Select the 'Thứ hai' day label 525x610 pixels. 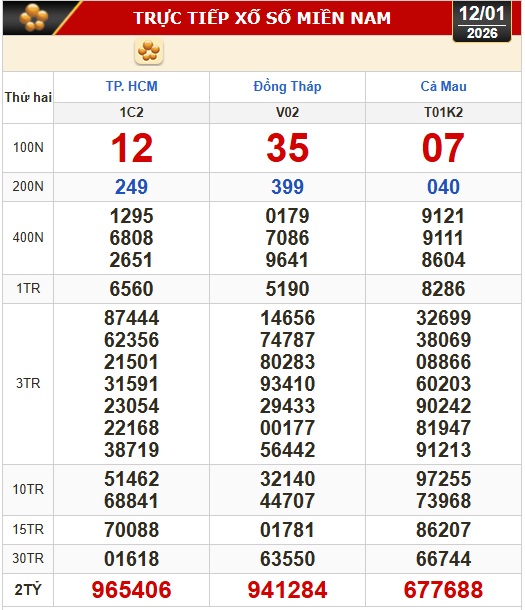(28, 97)
